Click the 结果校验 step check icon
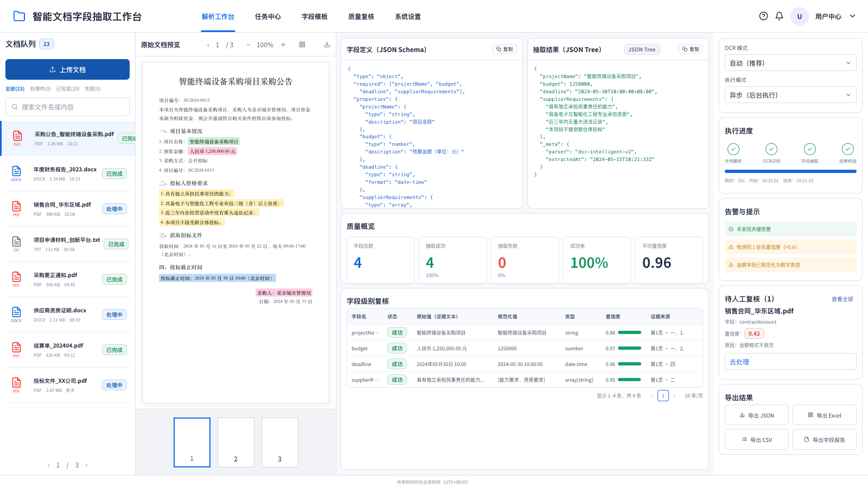 click(x=848, y=149)
